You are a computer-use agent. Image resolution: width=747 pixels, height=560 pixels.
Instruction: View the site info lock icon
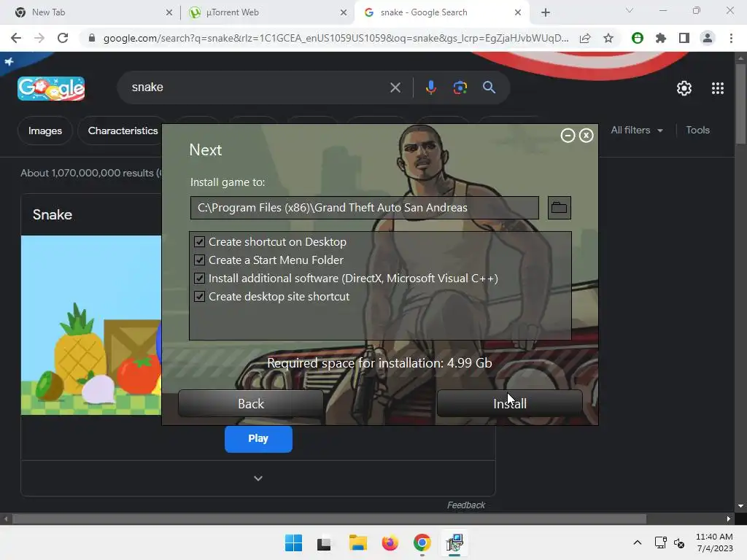[91, 38]
